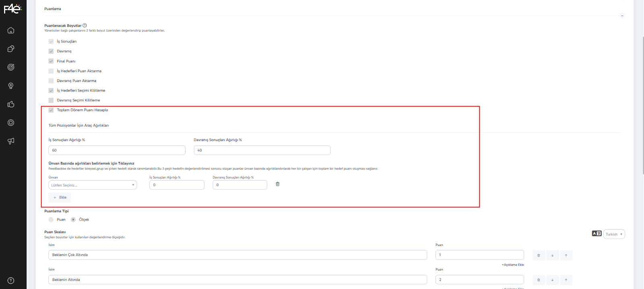Image resolution: width=644 pixels, height=289 pixels.
Task: Open the home icon in the sidebar
Action: pos(11,31)
